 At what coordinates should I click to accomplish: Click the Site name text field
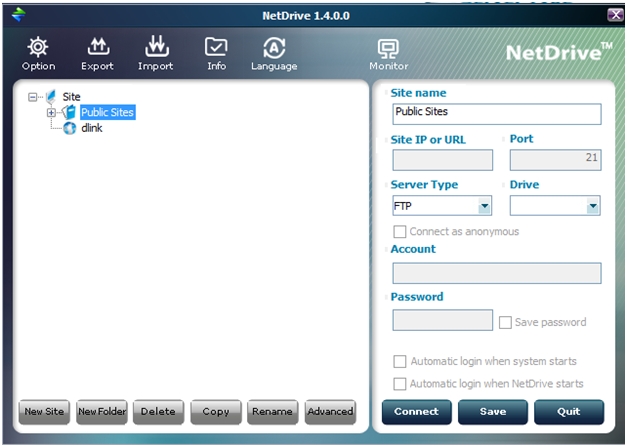(496, 114)
